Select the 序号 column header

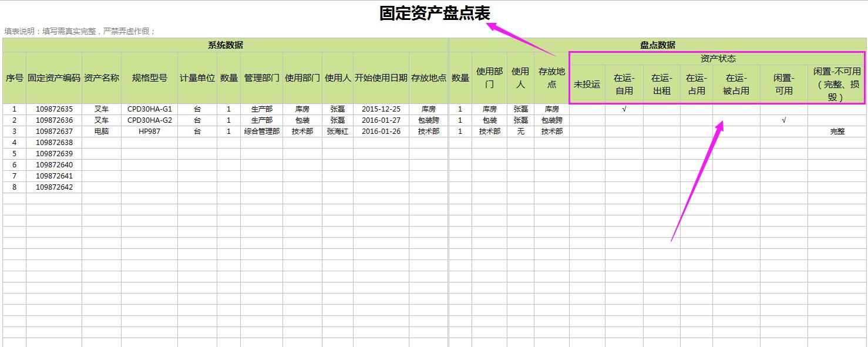pyautogui.click(x=14, y=77)
